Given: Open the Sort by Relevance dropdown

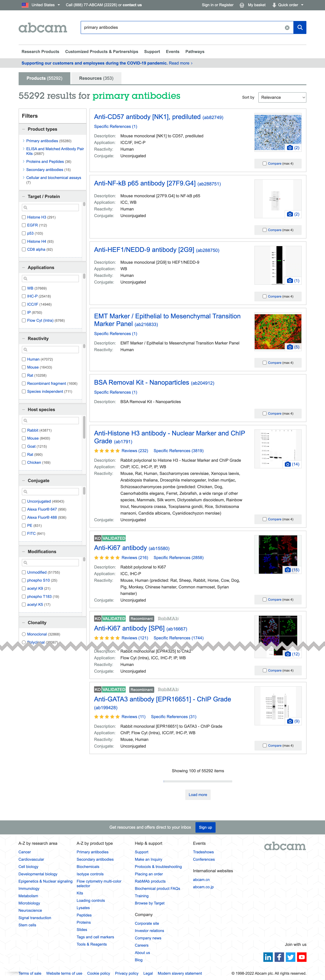Looking at the screenshot, I should pyautogui.click(x=282, y=97).
